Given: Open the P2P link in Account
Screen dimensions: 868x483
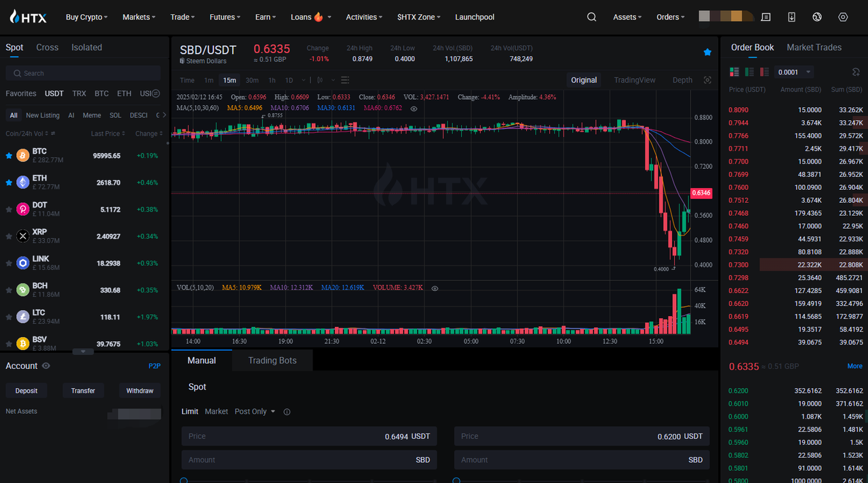Looking at the screenshot, I should [x=155, y=366].
